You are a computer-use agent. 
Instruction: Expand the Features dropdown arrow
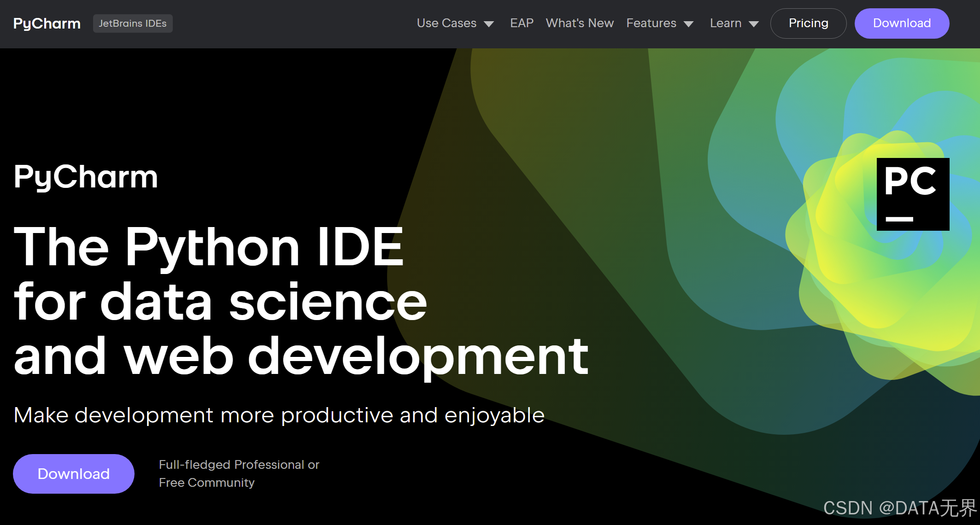point(689,24)
